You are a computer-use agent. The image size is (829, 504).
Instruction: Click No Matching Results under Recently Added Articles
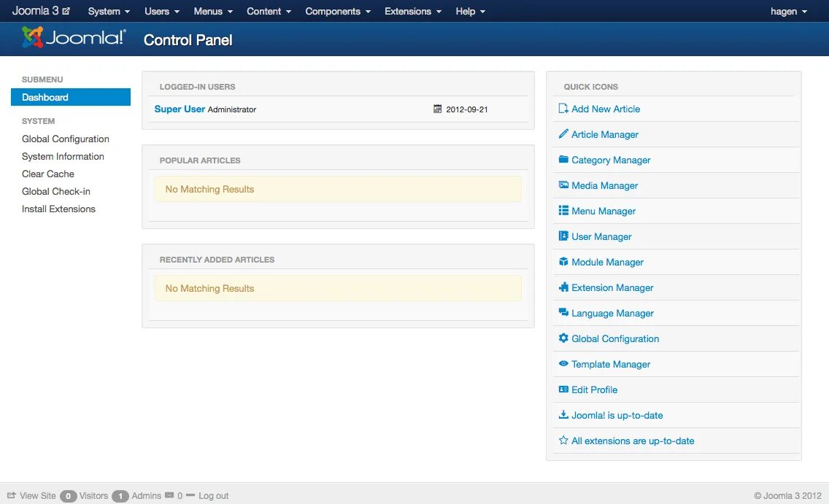pyautogui.click(x=209, y=288)
